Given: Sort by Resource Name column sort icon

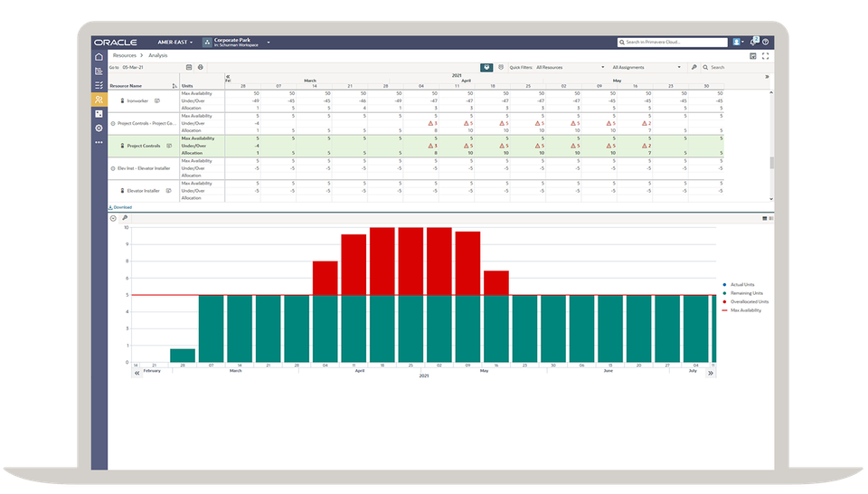Looking at the screenshot, I should tap(175, 86).
